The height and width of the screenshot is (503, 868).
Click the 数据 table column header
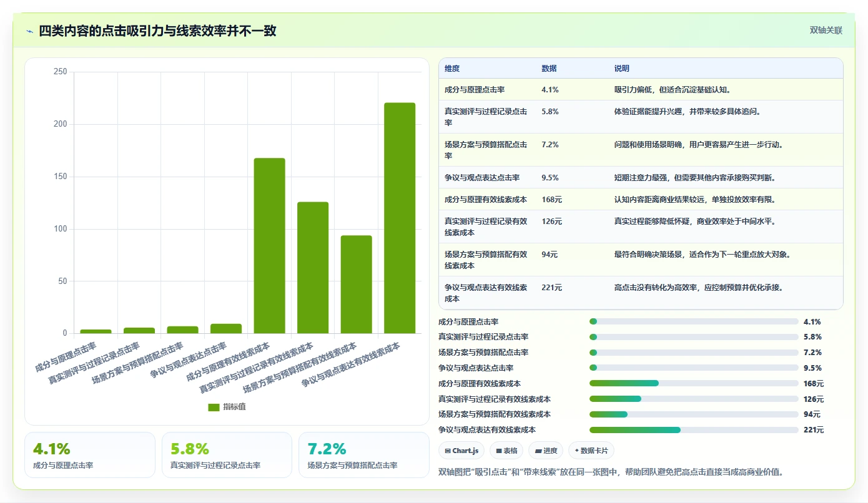(x=549, y=69)
